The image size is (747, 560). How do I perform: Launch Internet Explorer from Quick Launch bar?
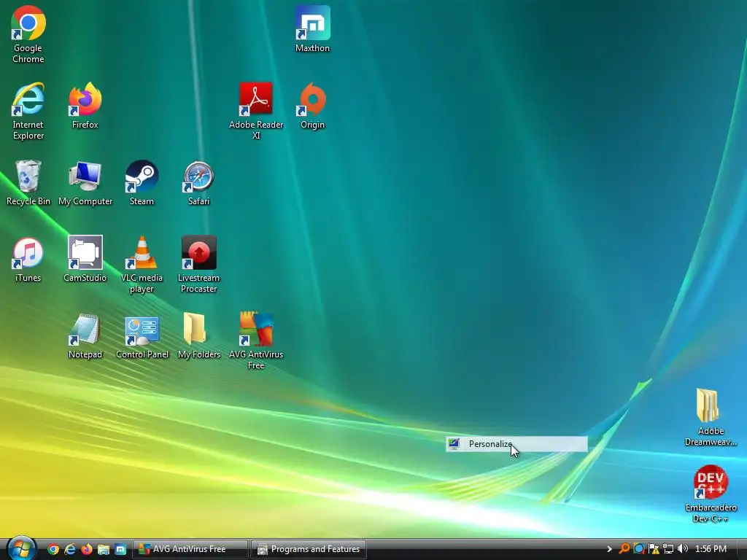pyautogui.click(x=70, y=549)
